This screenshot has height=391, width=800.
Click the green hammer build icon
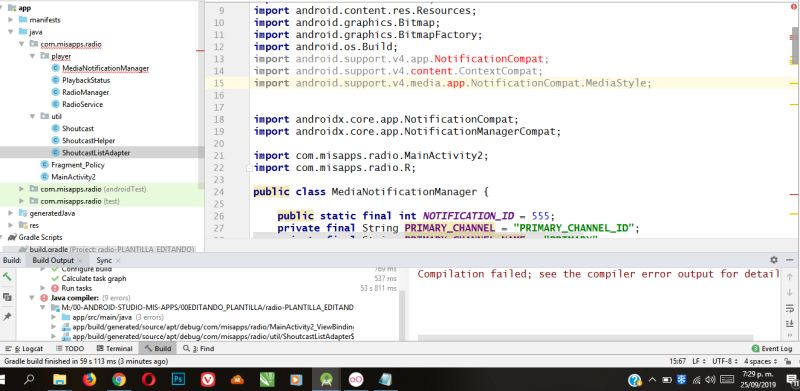pos(7,276)
